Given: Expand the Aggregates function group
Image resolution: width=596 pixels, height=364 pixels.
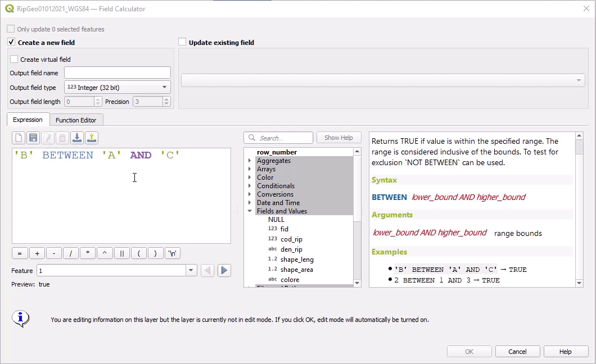Looking at the screenshot, I should click(250, 161).
